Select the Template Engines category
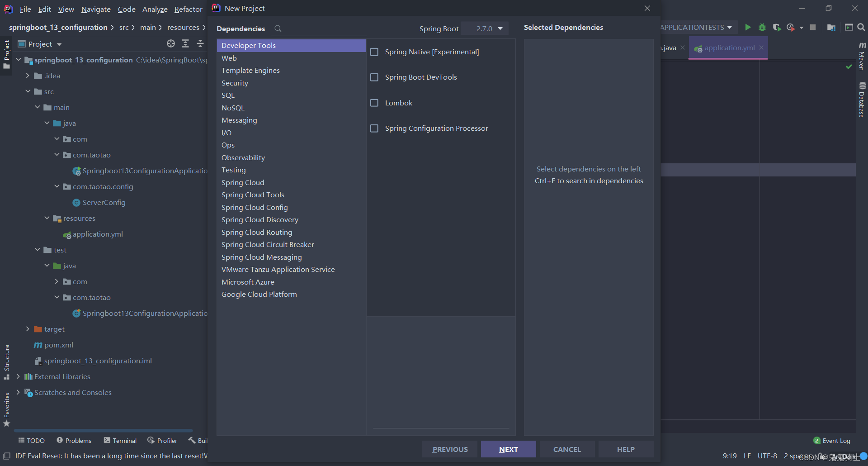The height and width of the screenshot is (466, 868). (x=291, y=71)
